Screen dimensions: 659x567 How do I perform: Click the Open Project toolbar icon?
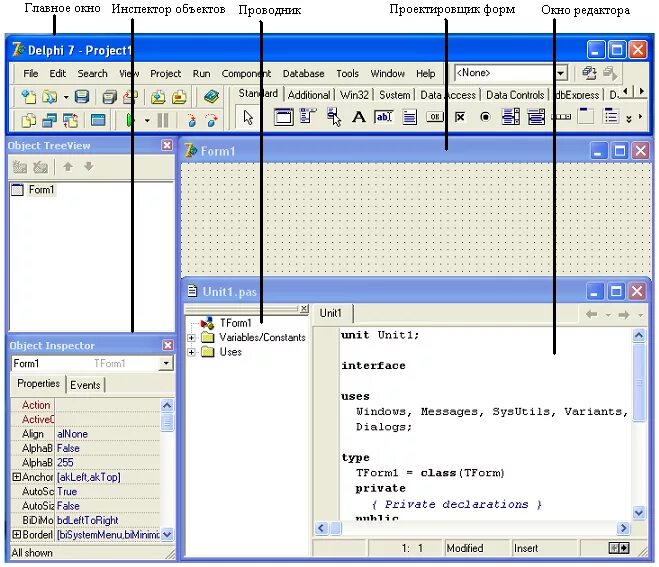(x=130, y=97)
